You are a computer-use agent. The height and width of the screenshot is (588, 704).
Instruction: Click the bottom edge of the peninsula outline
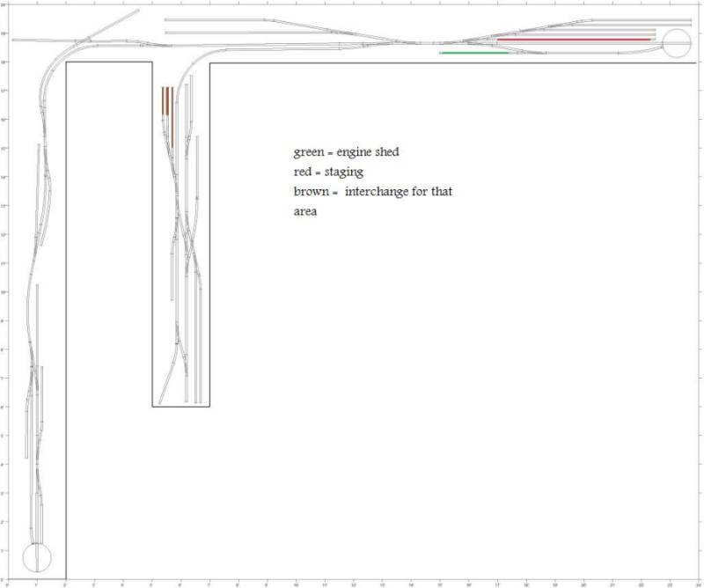pos(180,407)
